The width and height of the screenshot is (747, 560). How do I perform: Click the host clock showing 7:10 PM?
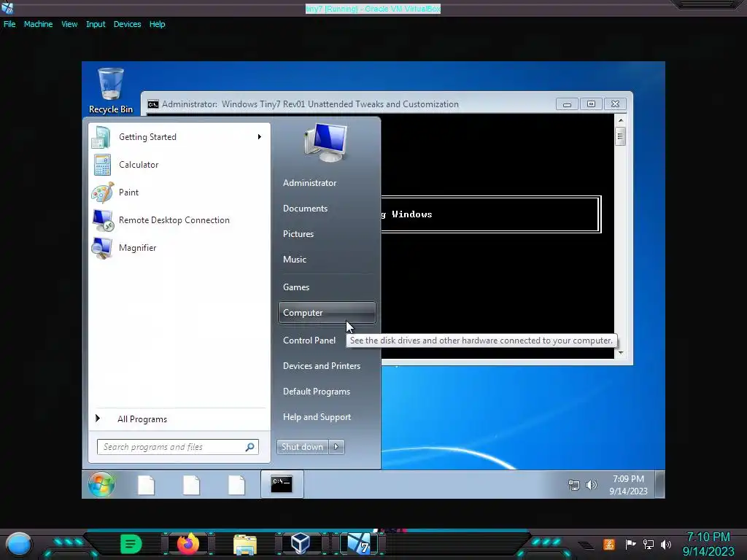708,544
